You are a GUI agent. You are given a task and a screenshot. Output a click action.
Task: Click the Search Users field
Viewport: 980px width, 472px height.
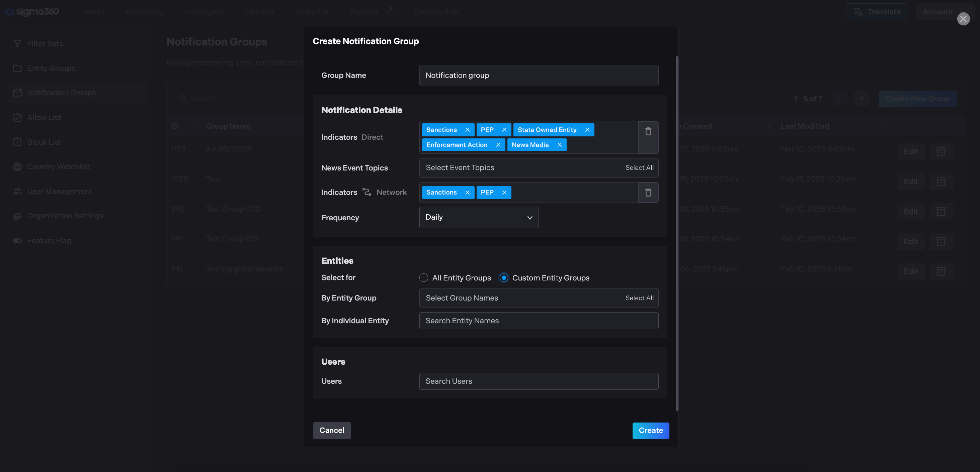[538, 381]
